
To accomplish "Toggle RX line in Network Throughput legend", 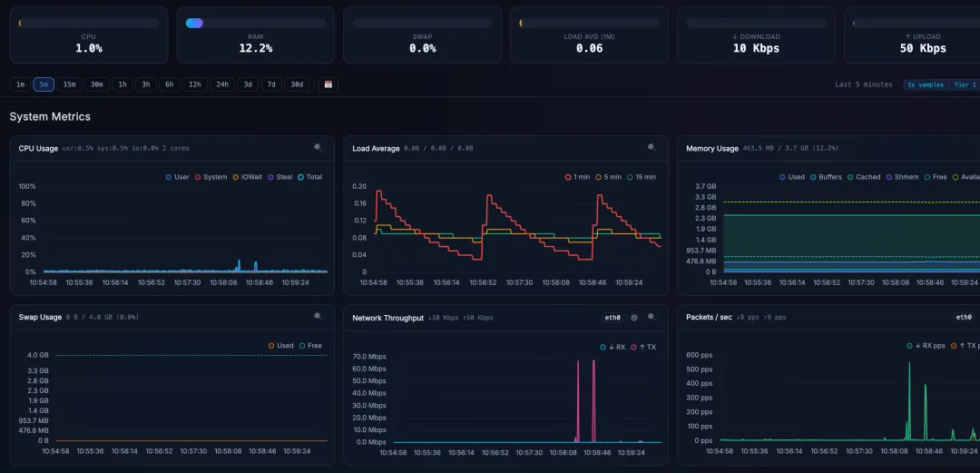I will (612, 347).
